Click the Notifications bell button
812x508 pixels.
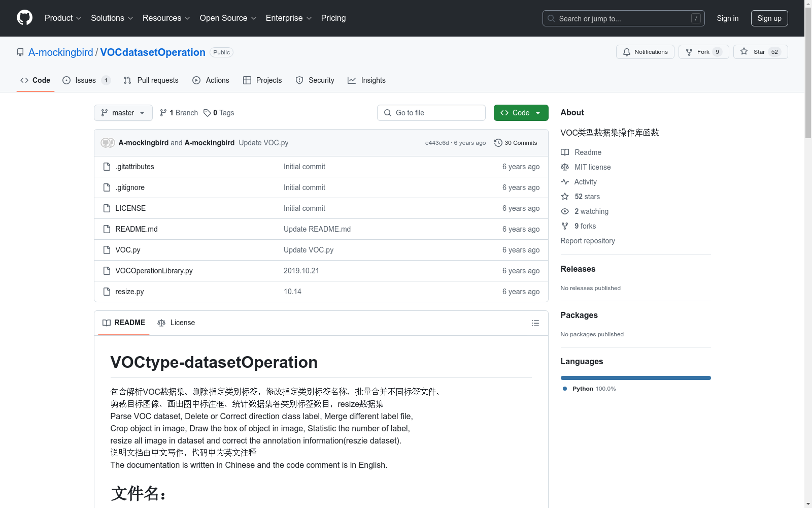tap(645, 52)
